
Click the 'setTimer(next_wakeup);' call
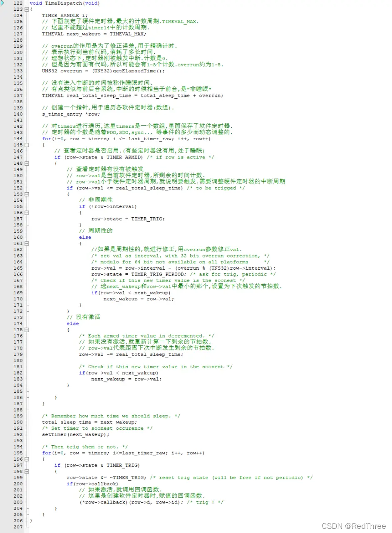[75, 434]
